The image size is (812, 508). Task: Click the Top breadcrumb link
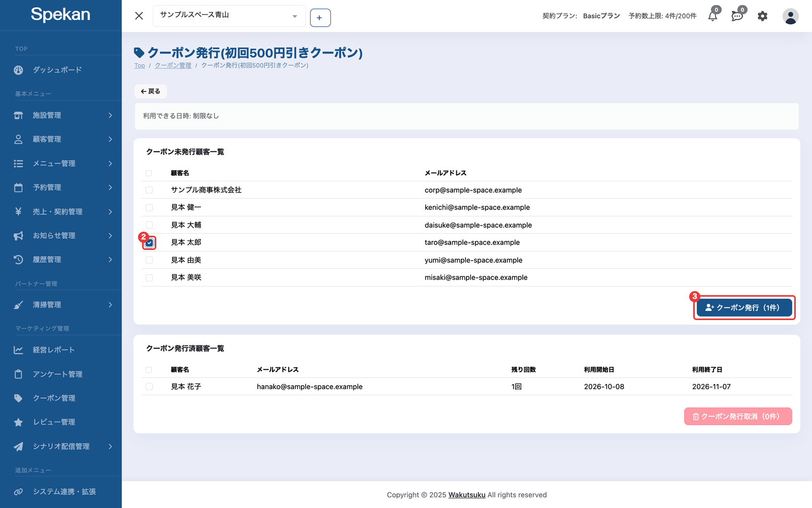click(x=140, y=66)
